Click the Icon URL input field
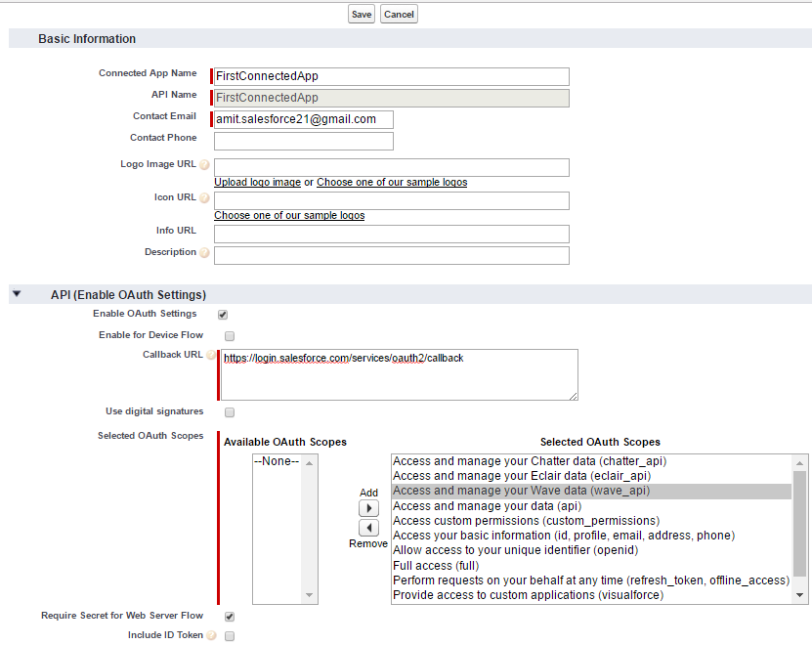Image resolution: width=812 pixels, height=645 pixels. click(x=392, y=200)
